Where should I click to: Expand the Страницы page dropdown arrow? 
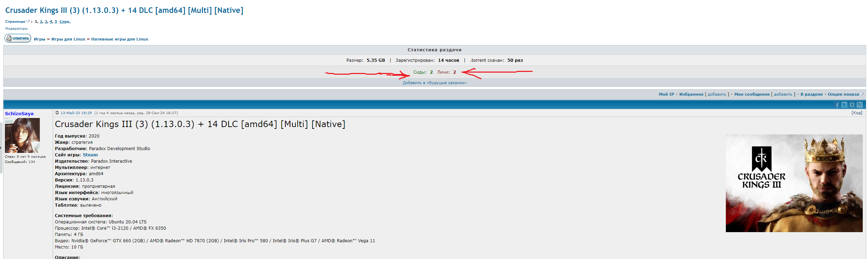click(x=28, y=21)
